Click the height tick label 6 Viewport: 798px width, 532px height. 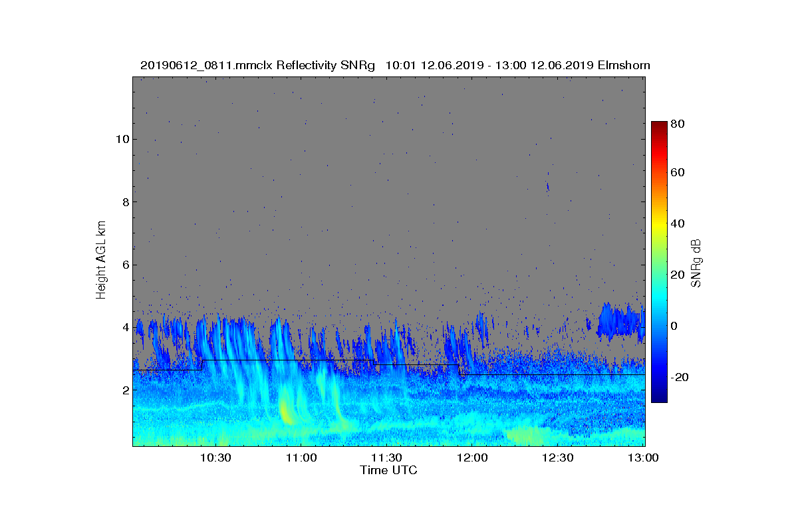click(125, 265)
